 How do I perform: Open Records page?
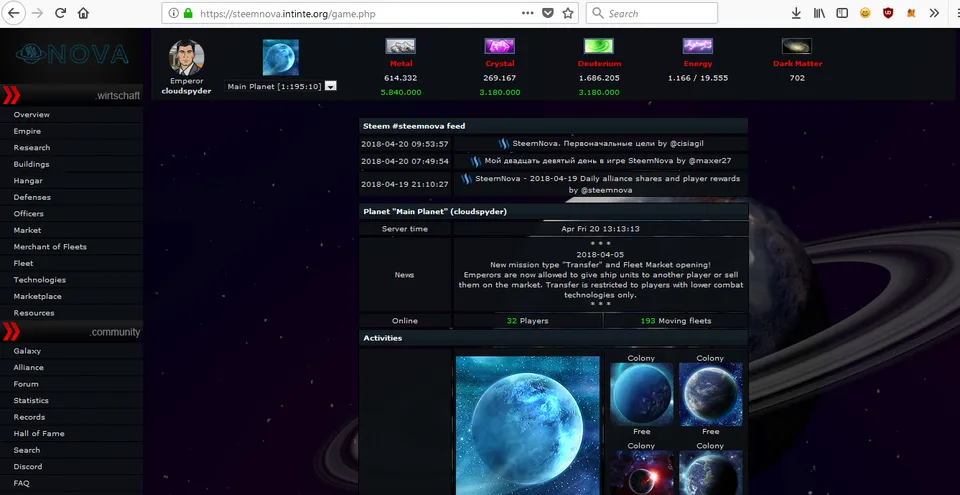(x=29, y=417)
